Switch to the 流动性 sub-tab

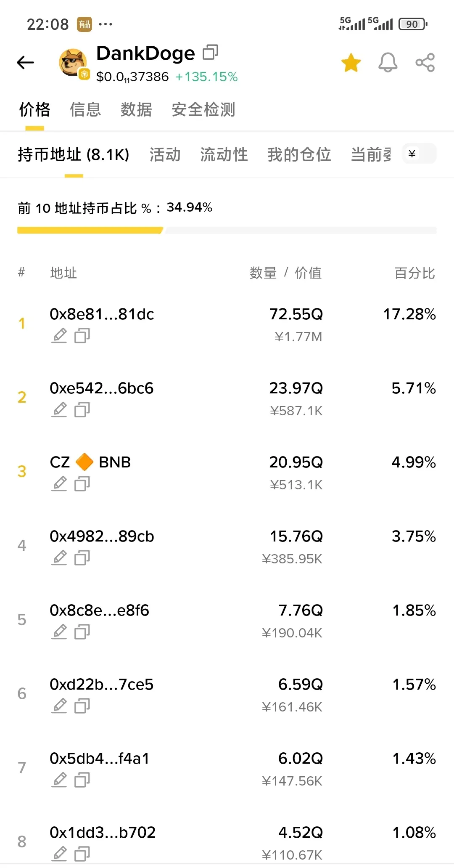224,154
